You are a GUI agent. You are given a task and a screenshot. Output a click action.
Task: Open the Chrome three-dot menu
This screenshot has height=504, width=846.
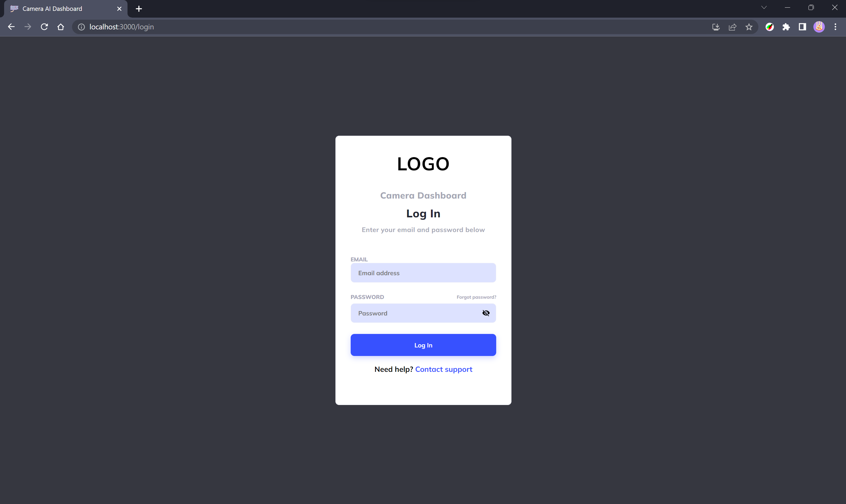(835, 27)
